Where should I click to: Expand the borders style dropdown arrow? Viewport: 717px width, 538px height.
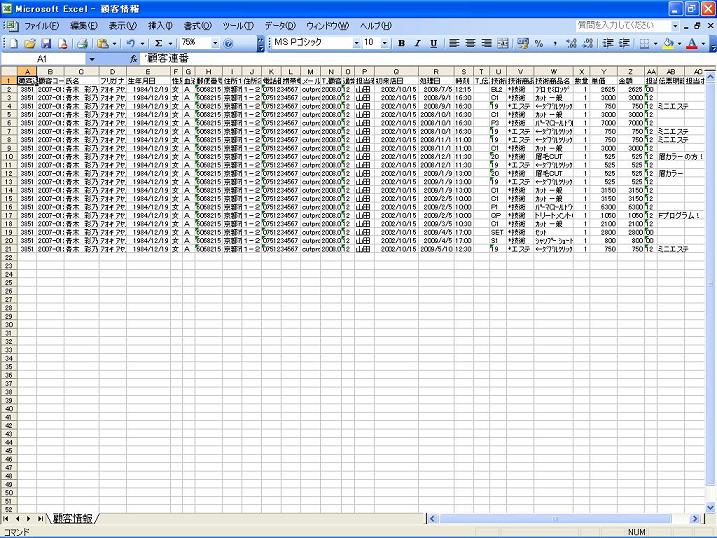(x=655, y=44)
